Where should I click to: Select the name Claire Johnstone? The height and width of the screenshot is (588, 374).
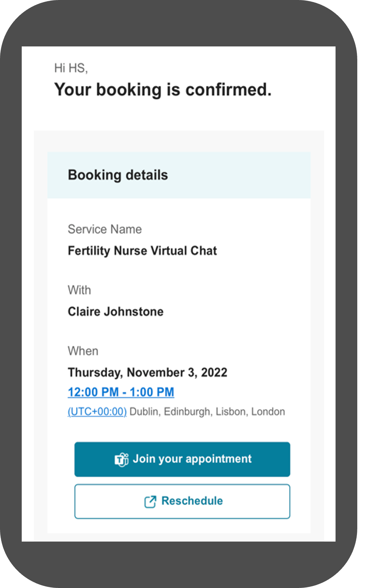coord(116,312)
